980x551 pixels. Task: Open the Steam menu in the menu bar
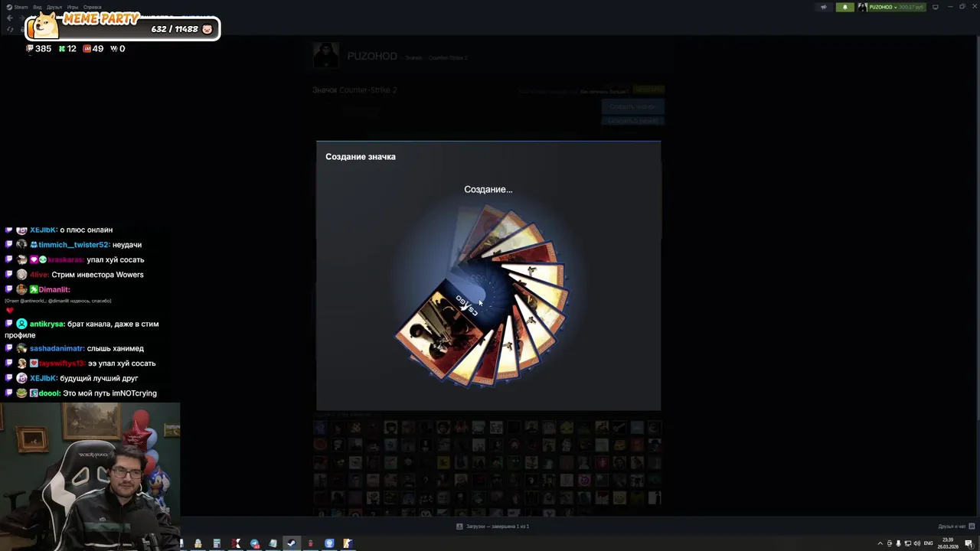[18, 7]
